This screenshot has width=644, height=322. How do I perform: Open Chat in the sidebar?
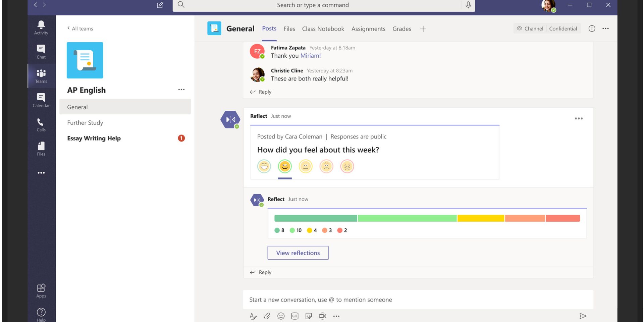click(x=41, y=52)
